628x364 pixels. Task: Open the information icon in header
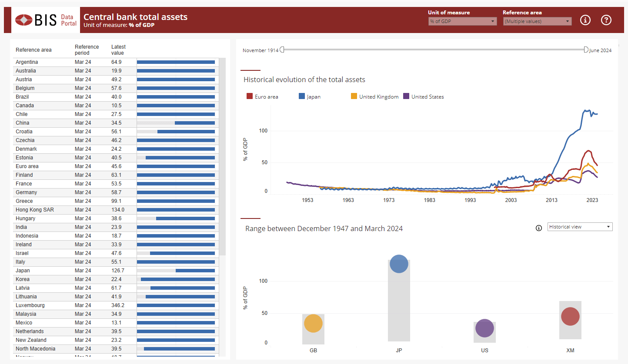point(585,20)
